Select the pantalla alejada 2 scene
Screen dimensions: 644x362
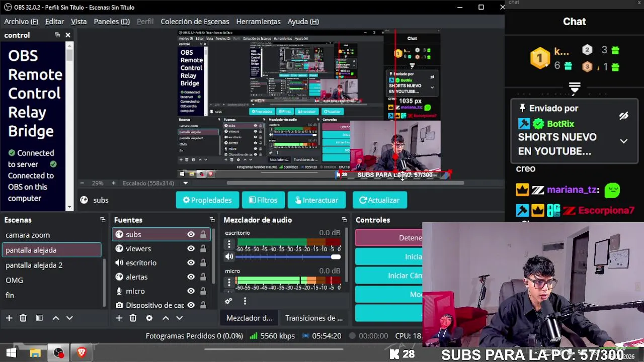51,265
